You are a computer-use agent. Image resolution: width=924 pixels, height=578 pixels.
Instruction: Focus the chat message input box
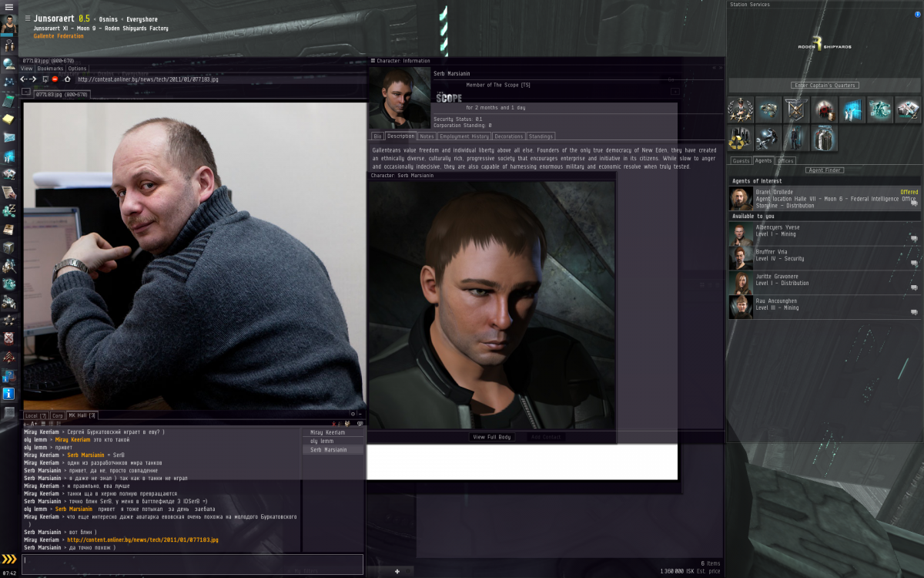192,564
